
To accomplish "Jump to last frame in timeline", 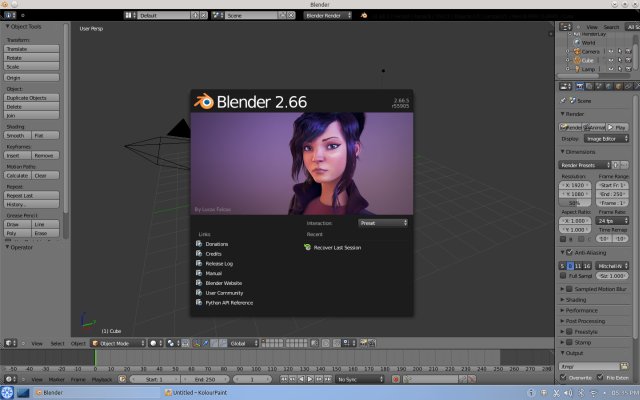I will point(327,379).
